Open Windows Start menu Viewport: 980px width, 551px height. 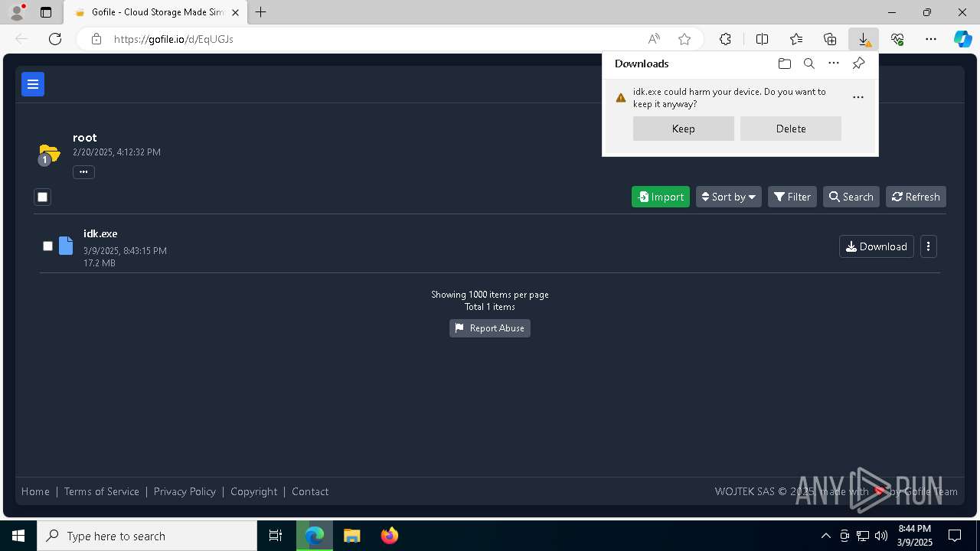pyautogui.click(x=18, y=536)
